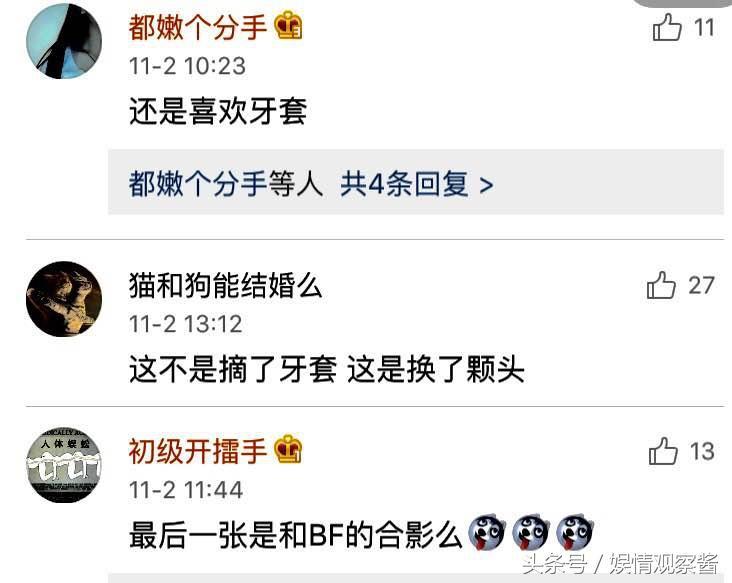Like the comment by 初级开擂手
The image size is (732, 583).
(663, 451)
